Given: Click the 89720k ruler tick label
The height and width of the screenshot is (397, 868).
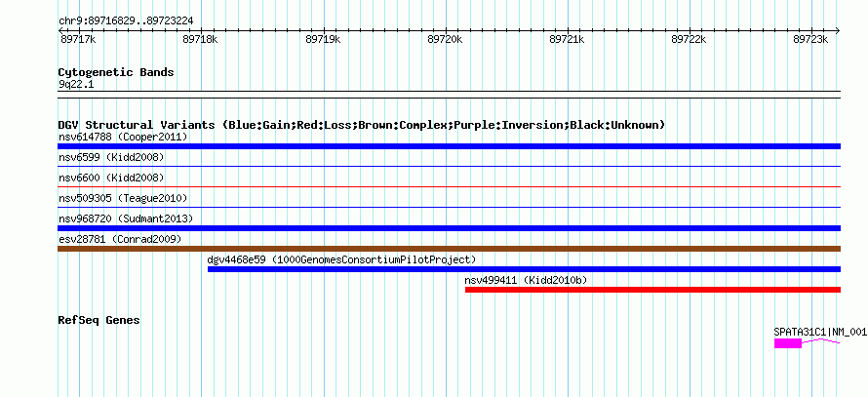Looking at the screenshot, I should tap(445, 39).
